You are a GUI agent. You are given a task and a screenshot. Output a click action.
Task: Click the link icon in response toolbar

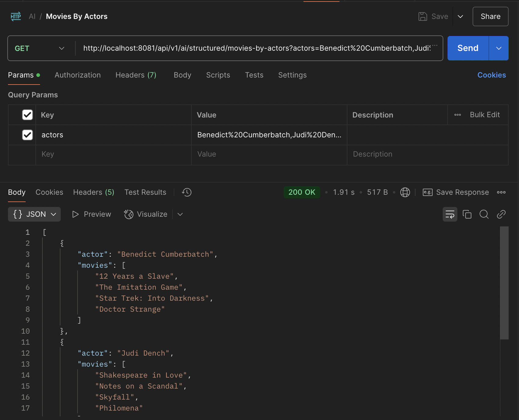point(501,214)
